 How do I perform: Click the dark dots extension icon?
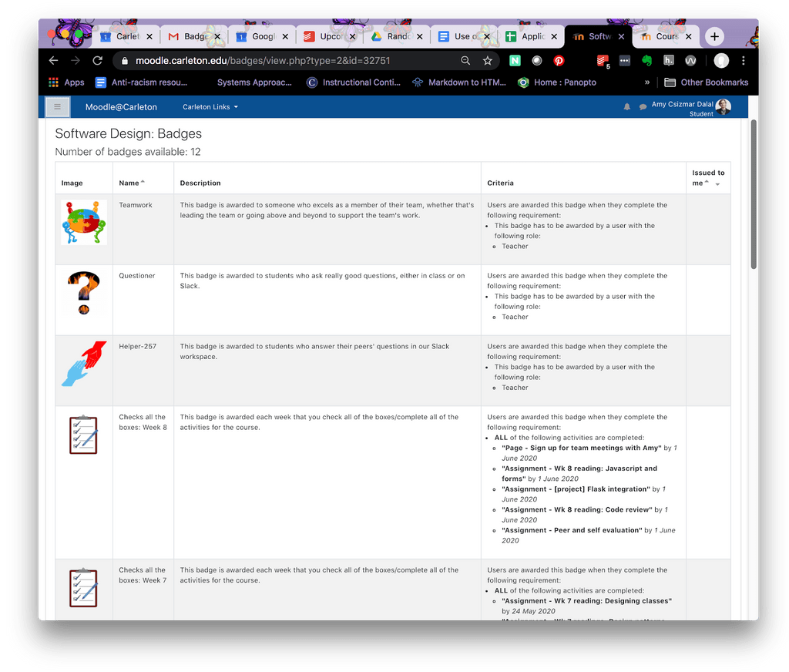[x=624, y=60]
